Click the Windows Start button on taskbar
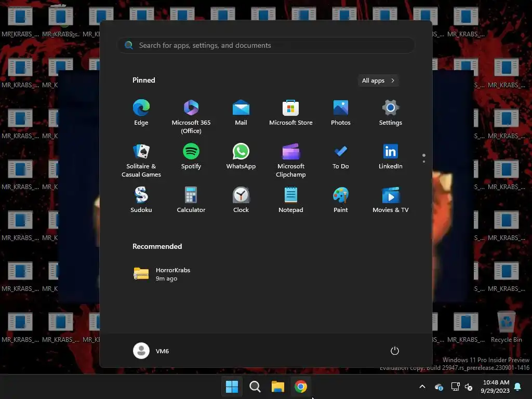Viewport: 532px width, 399px height. (232, 387)
